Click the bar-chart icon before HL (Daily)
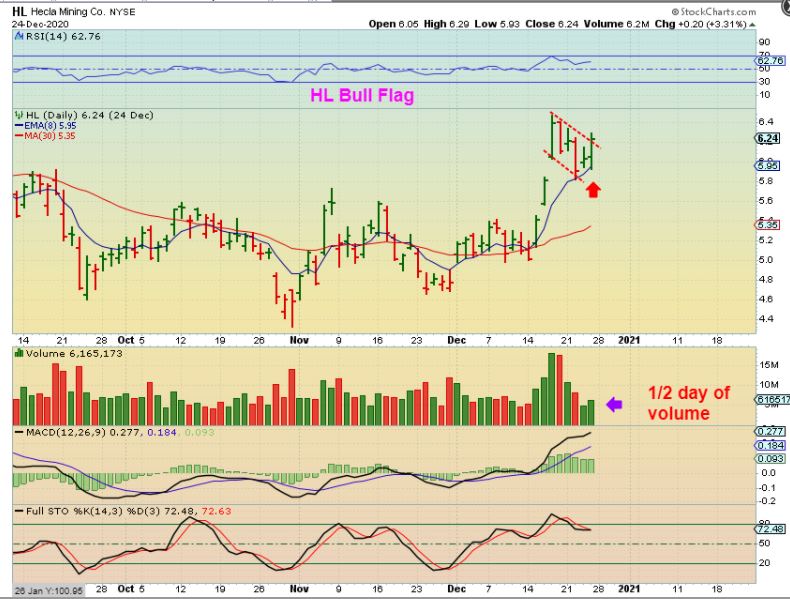The height and width of the screenshot is (599, 790). (19, 115)
